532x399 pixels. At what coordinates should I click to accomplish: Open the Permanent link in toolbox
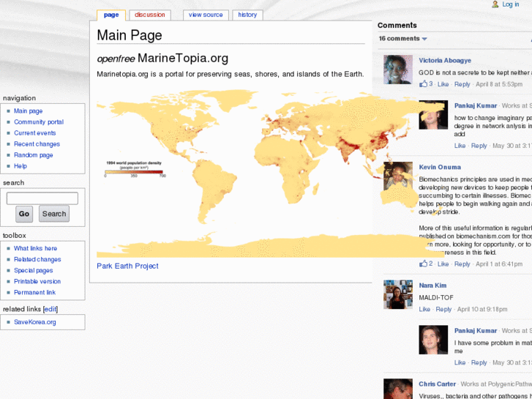click(x=34, y=292)
